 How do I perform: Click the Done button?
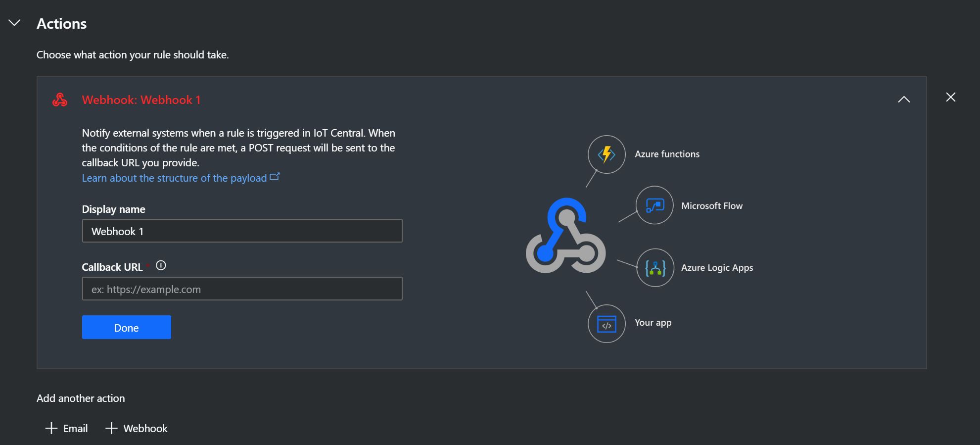[x=127, y=327]
